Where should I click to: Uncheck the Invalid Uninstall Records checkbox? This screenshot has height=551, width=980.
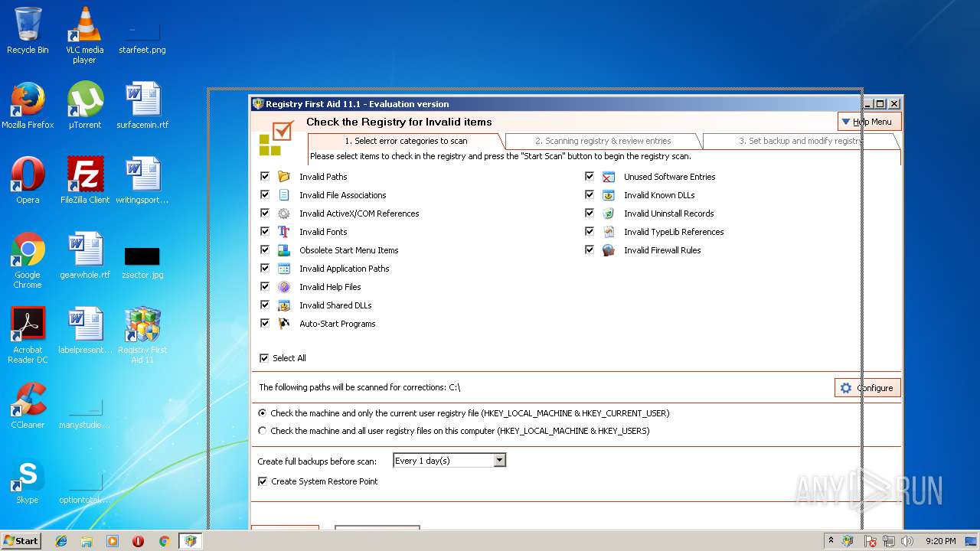pyautogui.click(x=590, y=213)
